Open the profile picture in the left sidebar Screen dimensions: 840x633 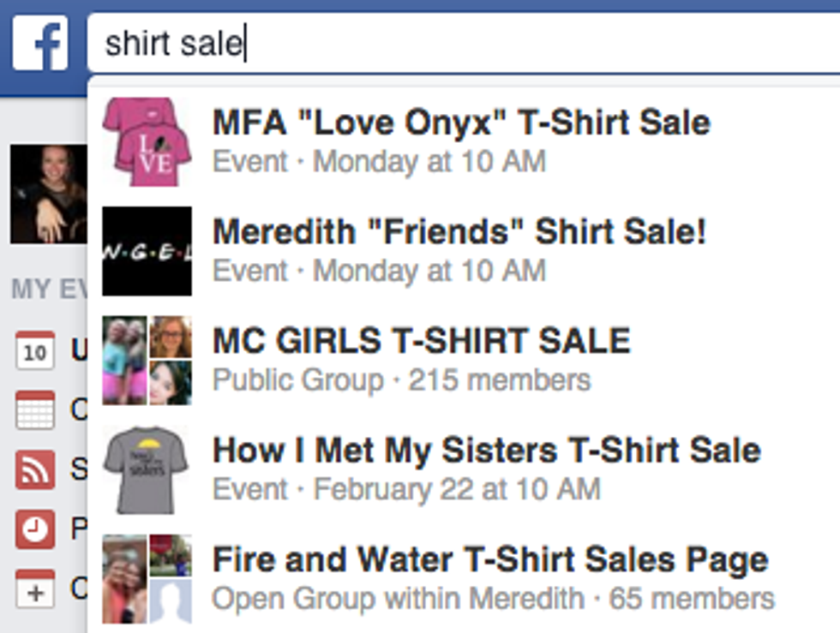point(49,194)
